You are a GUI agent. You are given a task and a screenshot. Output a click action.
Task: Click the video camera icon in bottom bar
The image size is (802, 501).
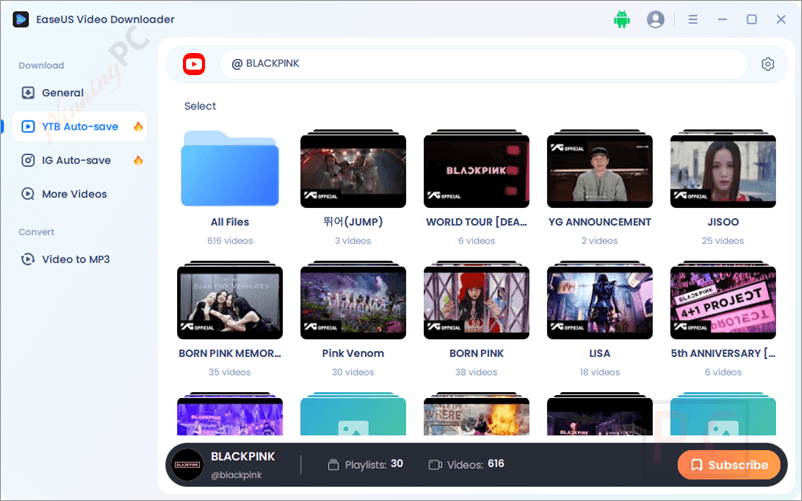coord(435,465)
